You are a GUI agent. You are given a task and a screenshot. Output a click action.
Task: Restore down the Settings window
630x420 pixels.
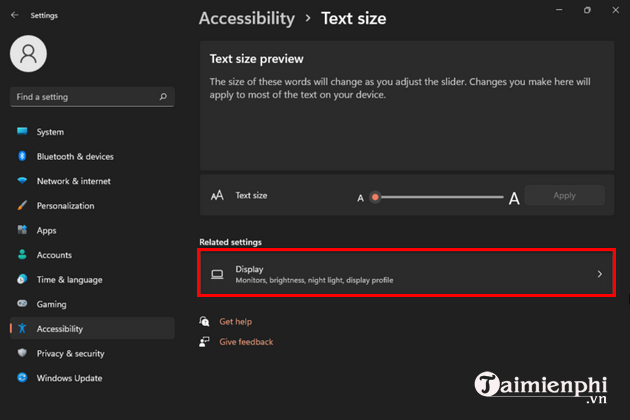pos(587,10)
